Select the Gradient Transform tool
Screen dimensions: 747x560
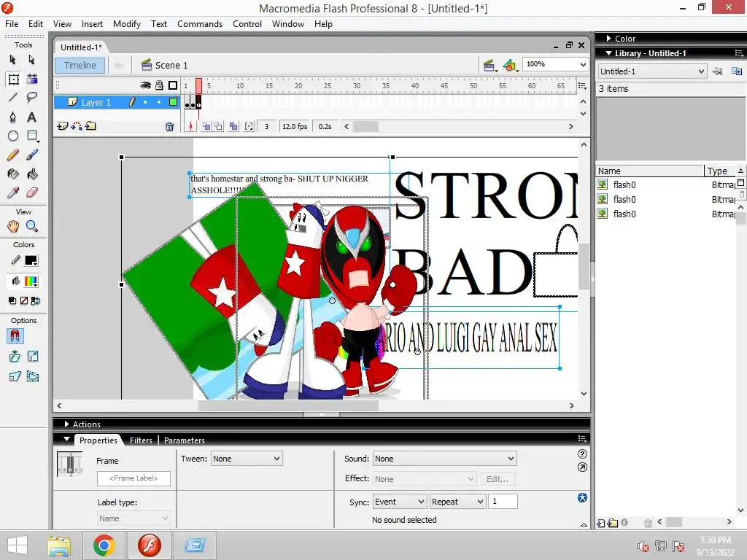[x=32, y=79]
